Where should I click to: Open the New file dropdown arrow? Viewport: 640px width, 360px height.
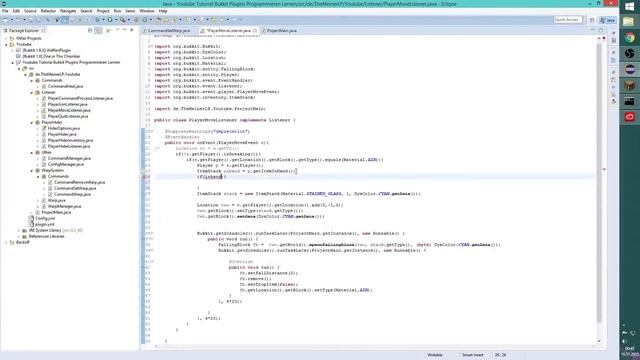point(11,20)
